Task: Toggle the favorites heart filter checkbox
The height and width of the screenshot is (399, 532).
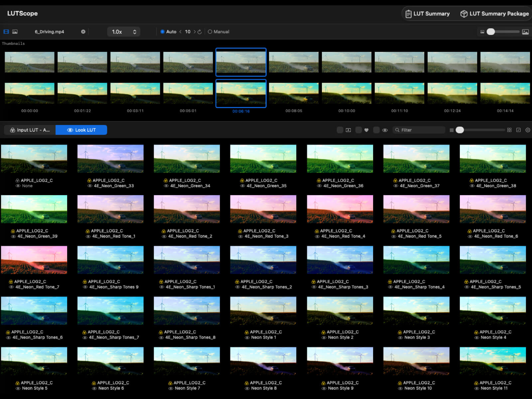Action: [x=358, y=130]
